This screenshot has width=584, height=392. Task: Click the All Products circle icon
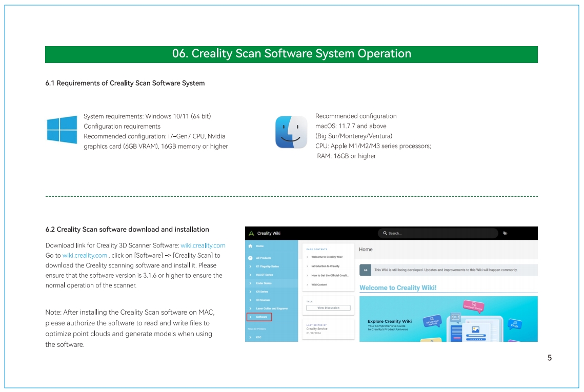[x=250, y=258]
